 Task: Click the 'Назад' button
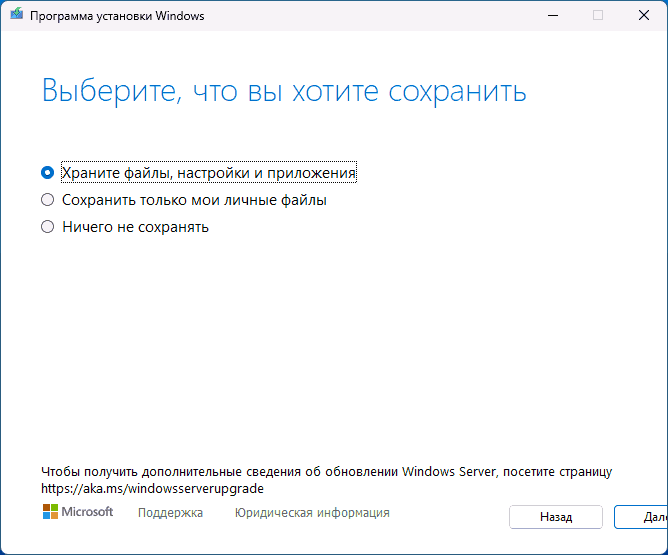[556, 517]
